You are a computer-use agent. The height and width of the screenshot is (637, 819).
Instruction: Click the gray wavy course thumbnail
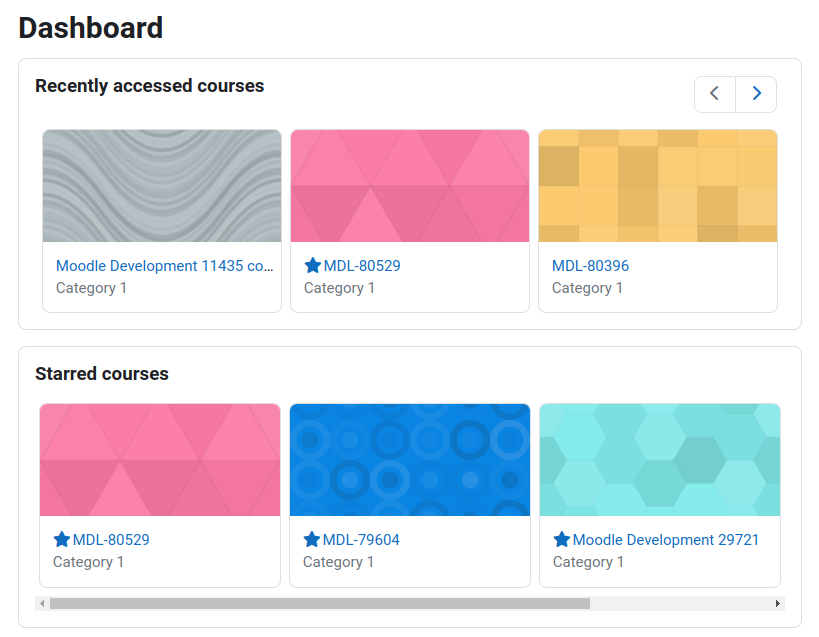pyautogui.click(x=162, y=186)
